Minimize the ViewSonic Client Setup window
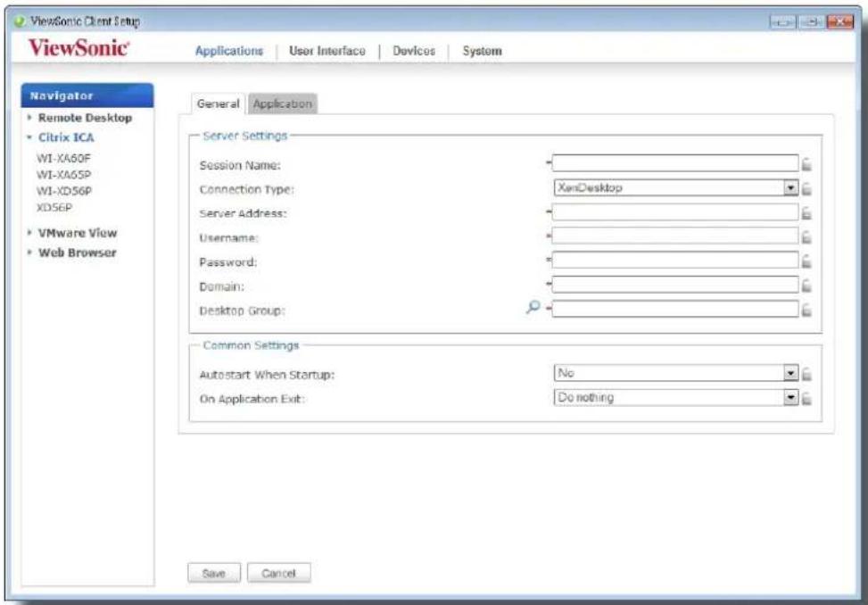Screen dimensions: 868x605 click(x=782, y=21)
